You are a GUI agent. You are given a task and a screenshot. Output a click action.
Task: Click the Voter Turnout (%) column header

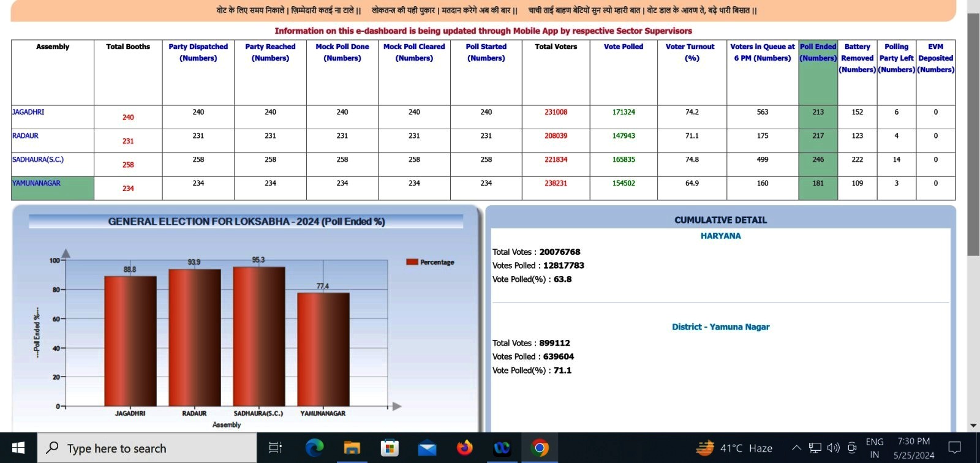[x=690, y=52]
